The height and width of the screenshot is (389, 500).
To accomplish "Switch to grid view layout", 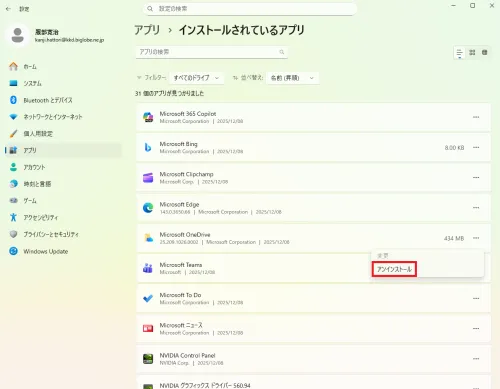I will [472, 53].
